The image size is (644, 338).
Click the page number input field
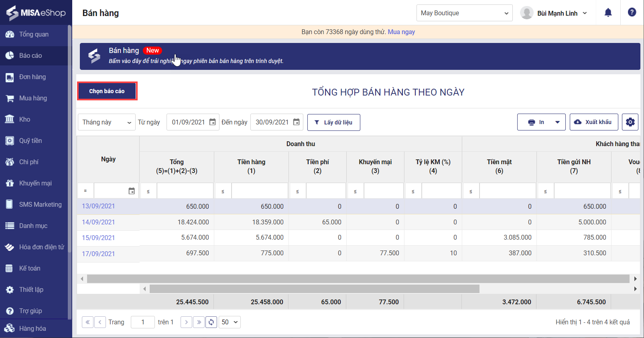(143, 322)
